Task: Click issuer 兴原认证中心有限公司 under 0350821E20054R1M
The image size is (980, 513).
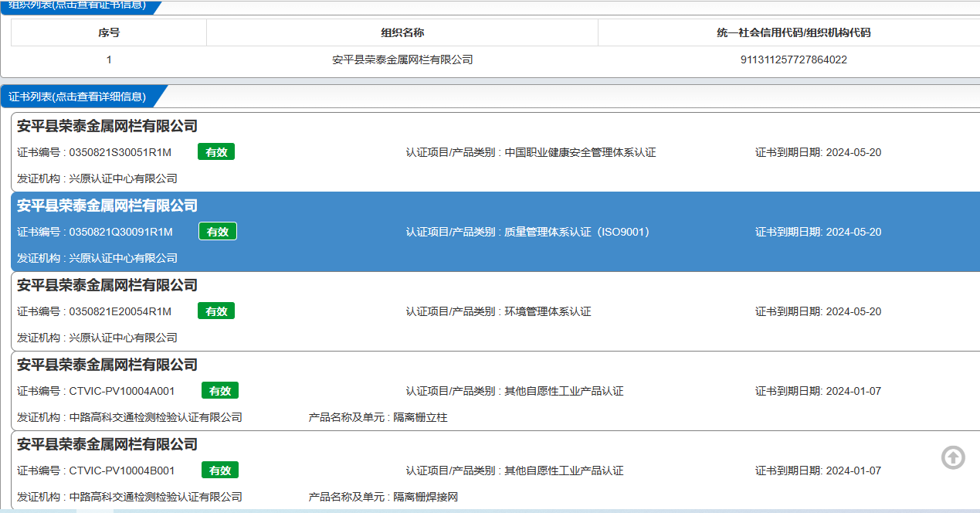Action: click(124, 338)
